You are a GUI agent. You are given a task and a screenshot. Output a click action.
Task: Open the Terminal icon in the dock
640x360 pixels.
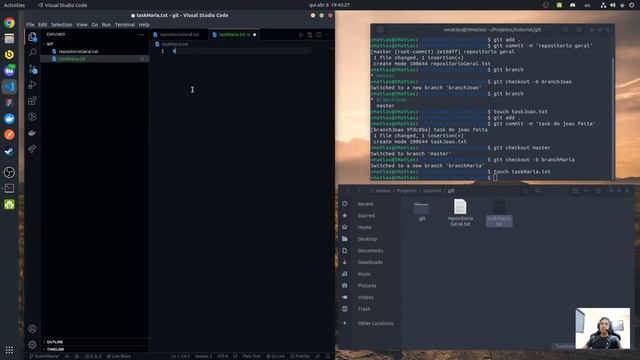point(9,188)
